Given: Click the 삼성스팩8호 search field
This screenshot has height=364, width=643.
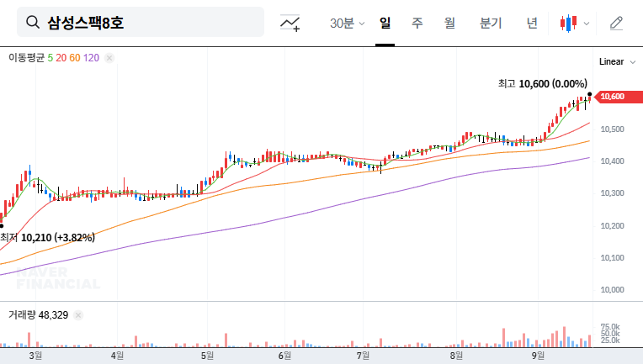Looking at the screenshot, I should coord(141,22).
